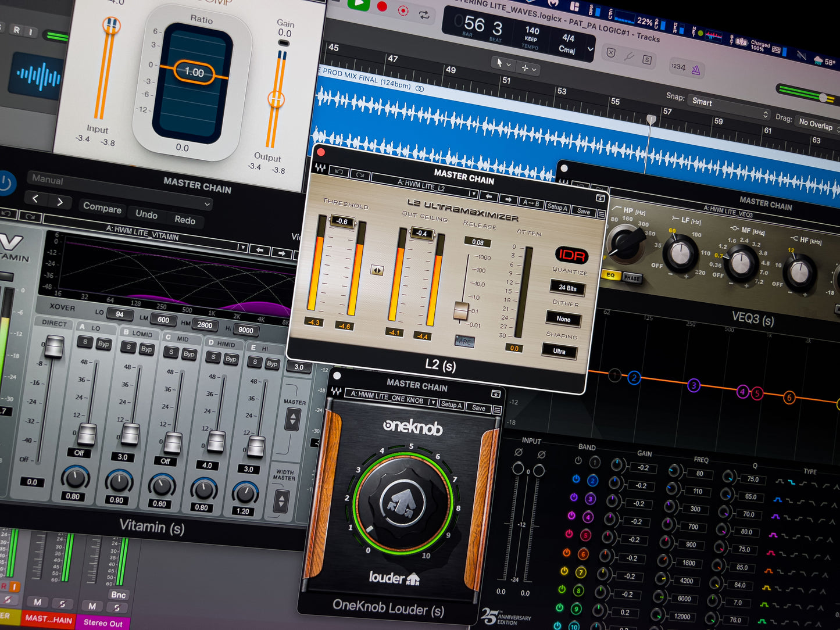Click Redo in the Vitamin window header
This screenshot has width=840, height=630.
click(185, 220)
